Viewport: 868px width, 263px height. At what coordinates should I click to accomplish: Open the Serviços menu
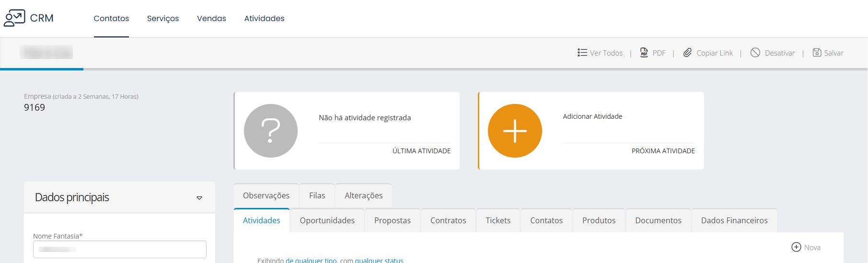point(163,19)
